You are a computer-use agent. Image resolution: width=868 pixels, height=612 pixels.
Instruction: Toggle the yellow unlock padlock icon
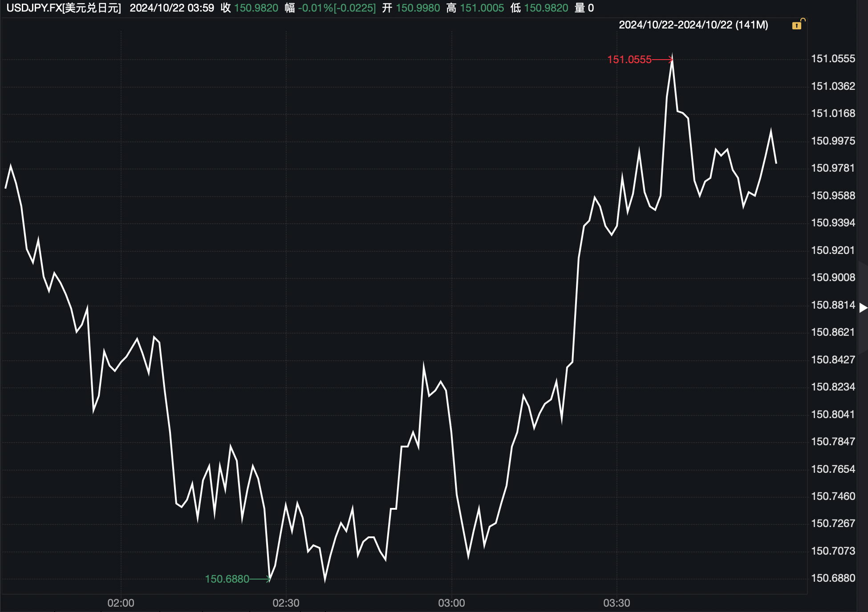[798, 24]
